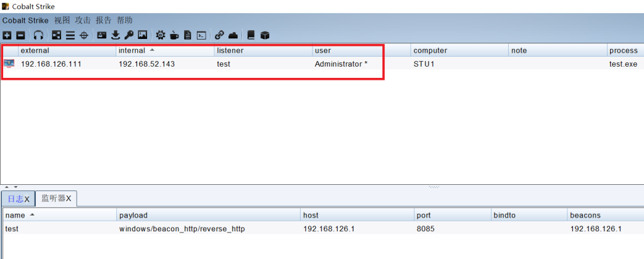This screenshot has width=644, height=259.
Task: Click the chain link icon
Action: (x=219, y=35)
